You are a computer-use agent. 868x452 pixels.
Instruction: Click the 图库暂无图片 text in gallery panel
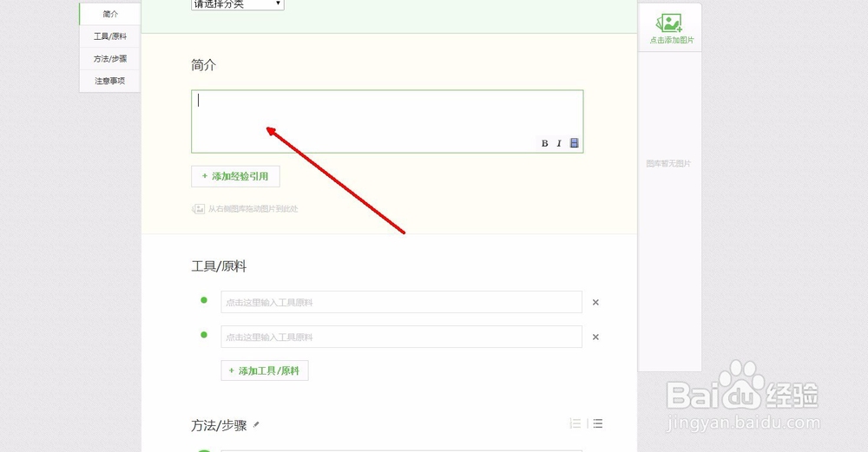click(668, 164)
